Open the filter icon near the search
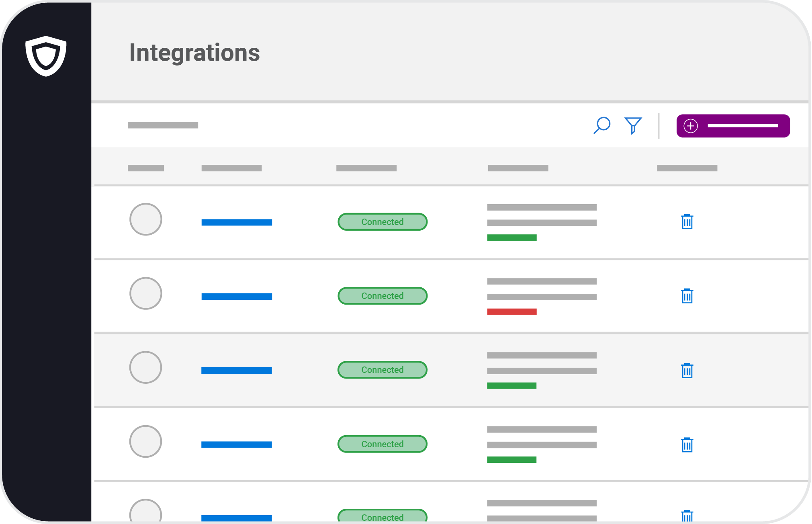 (633, 125)
